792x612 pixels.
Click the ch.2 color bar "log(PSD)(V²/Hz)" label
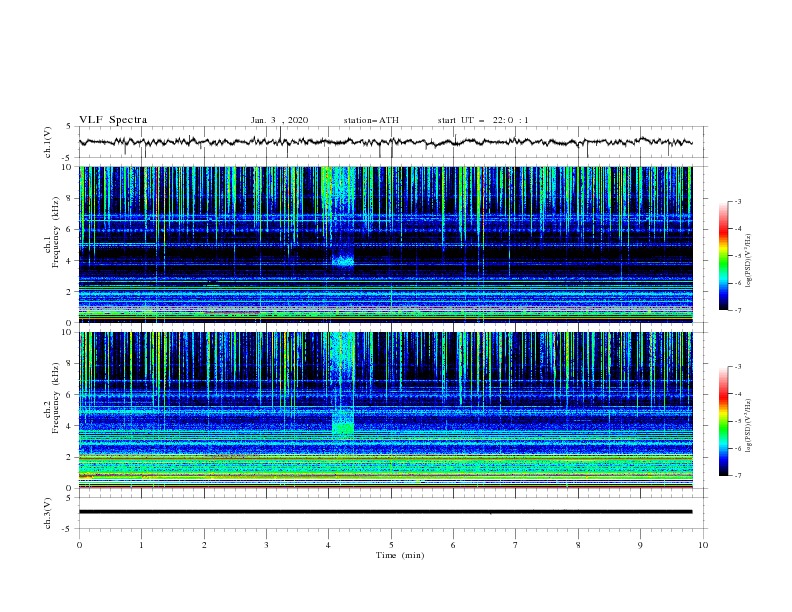pos(748,426)
